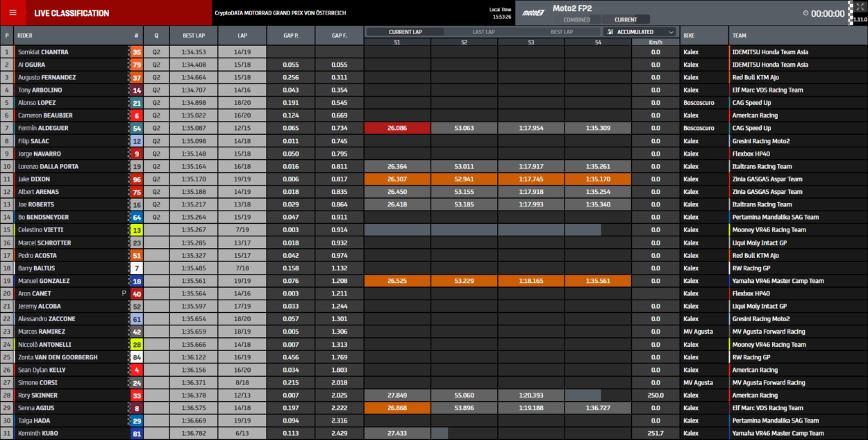Click the gap 2.429 in Kubo's row

[x=340, y=434]
